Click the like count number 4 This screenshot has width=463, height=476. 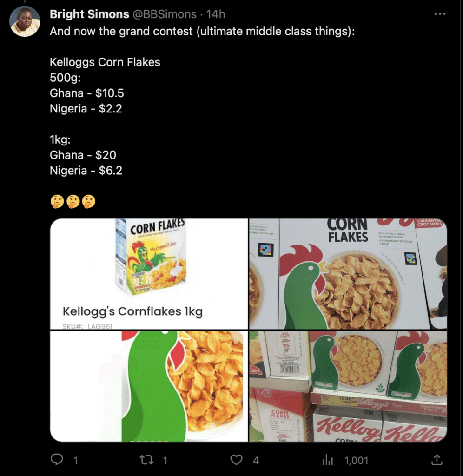[x=256, y=460]
